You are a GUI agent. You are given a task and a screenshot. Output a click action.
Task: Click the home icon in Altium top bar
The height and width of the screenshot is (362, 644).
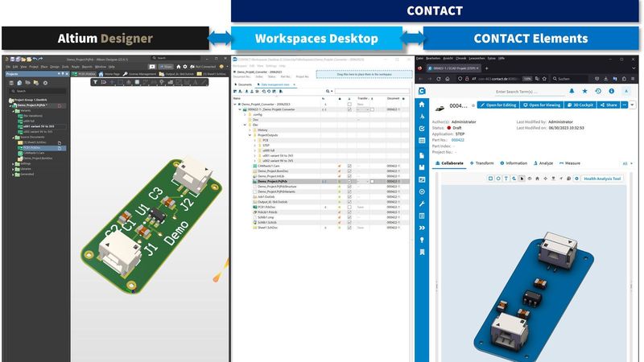pos(179,67)
